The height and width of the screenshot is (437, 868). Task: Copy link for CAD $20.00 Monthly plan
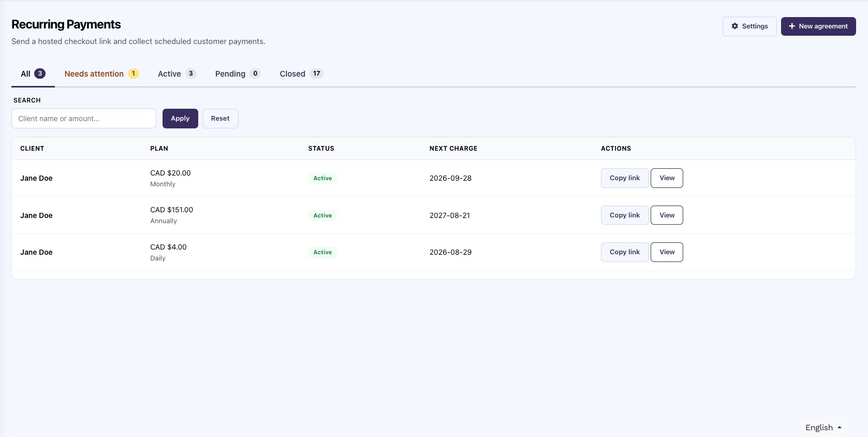click(x=625, y=178)
